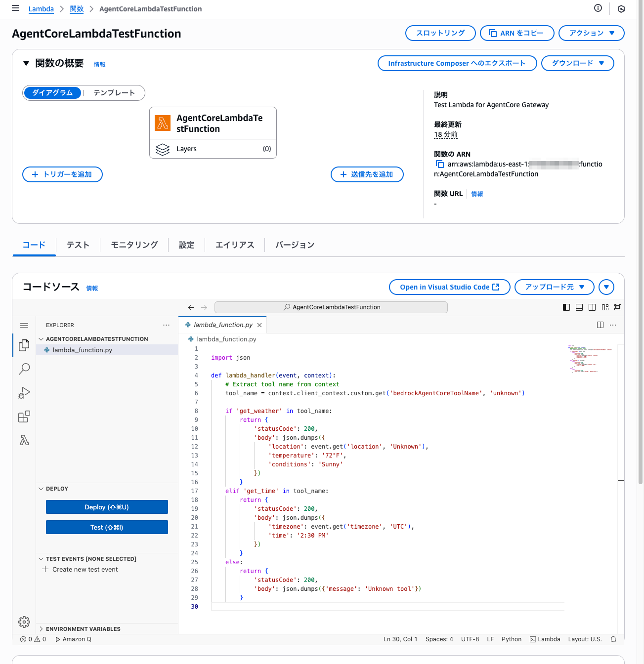
Task: Copy the function ARN icon
Action: tap(439, 164)
